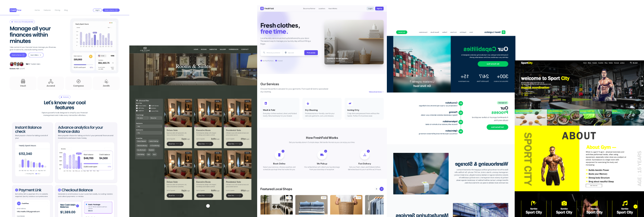The width and height of the screenshot is (644, 217).
Task: Click the Log in button on CashFlow
Action: tap(97, 10)
